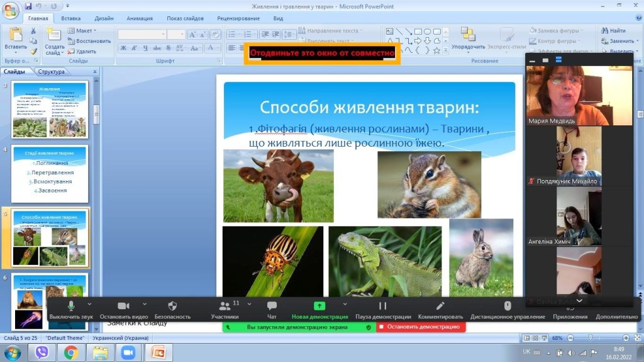644x362 pixels.
Task: Open the Анимация ribbon tab
Action: 139,18
